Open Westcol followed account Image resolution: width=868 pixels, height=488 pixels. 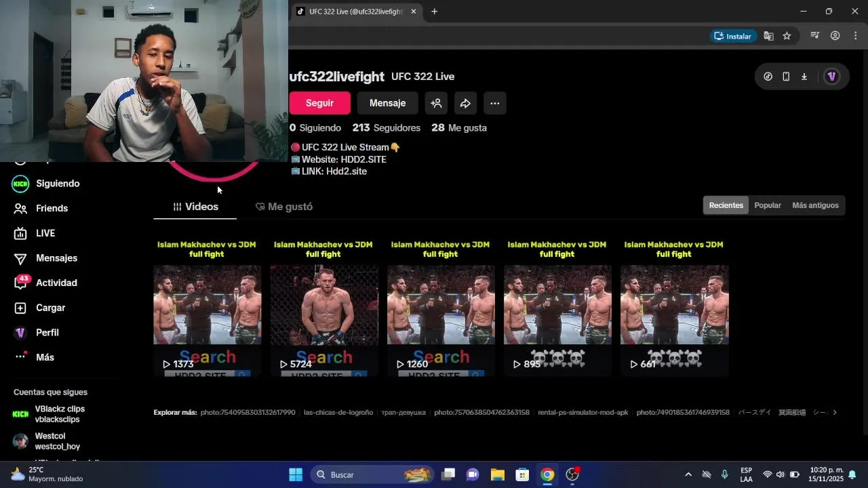(x=47, y=441)
